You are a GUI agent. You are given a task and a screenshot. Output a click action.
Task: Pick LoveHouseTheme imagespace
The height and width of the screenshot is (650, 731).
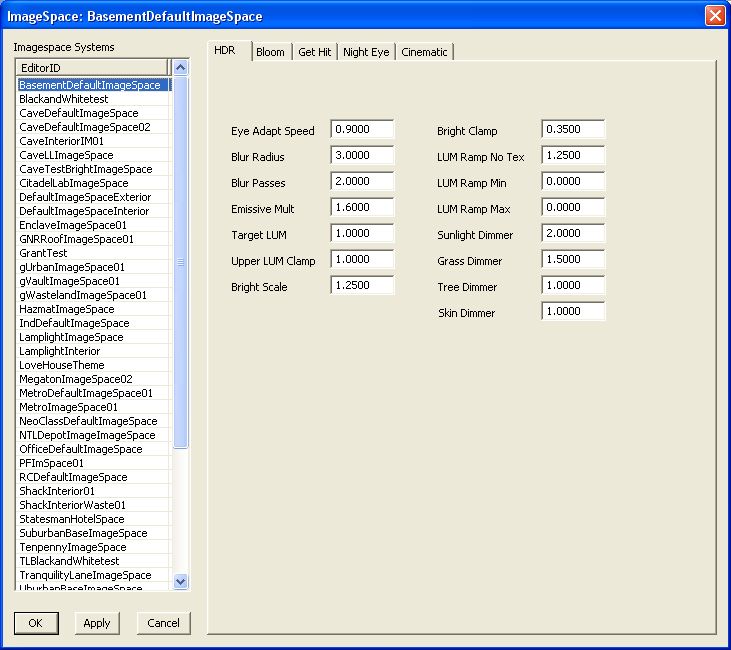click(x=93, y=365)
